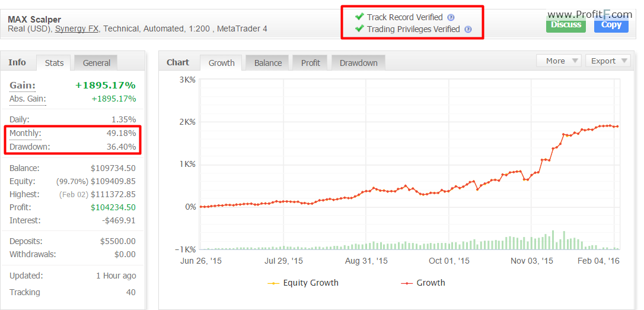The image size is (644, 310).
Task: Select the Profit chart tab
Action: click(x=311, y=62)
